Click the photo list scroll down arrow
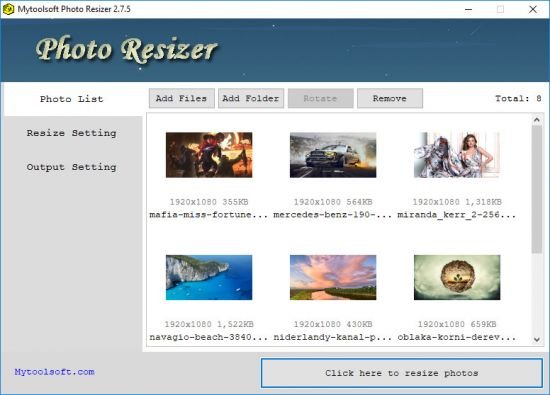The image size is (550, 395). [x=537, y=339]
